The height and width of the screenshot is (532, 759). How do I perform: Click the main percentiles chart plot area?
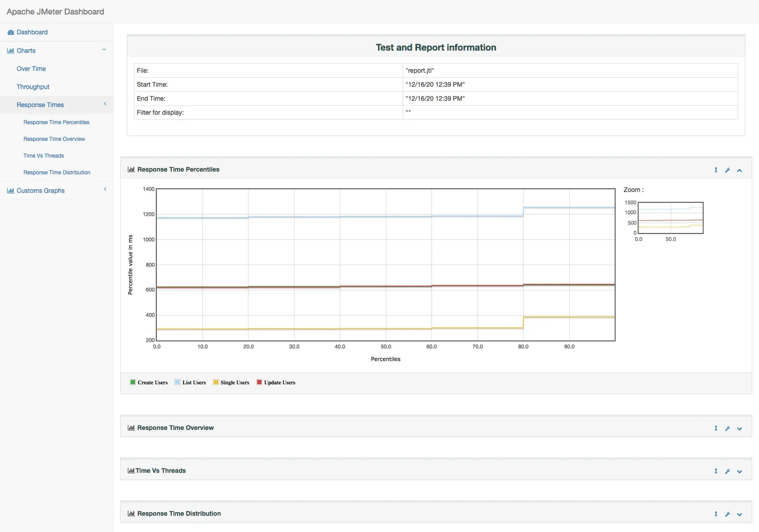coord(386,265)
